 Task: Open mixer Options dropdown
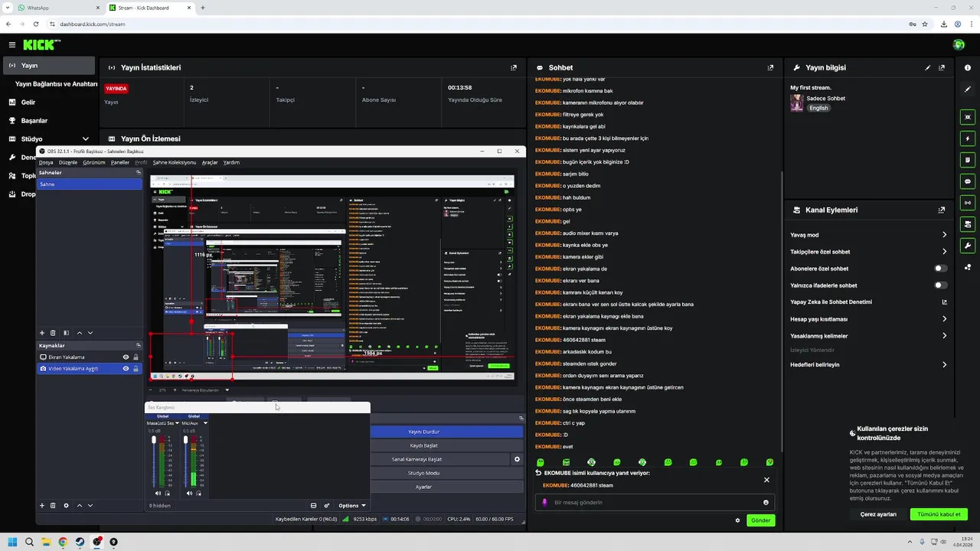352,505
